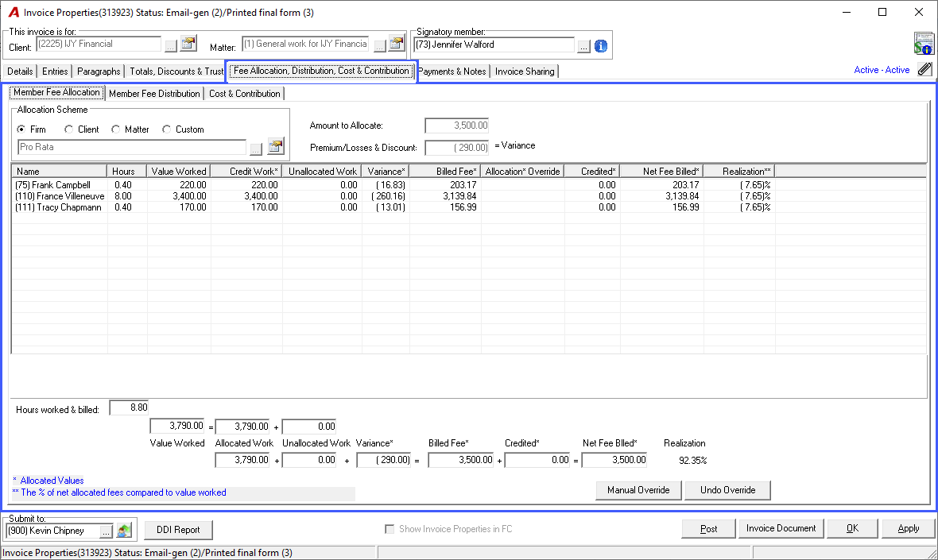Image resolution: width=938 pixels, height=560 pixels.
Task: Apply changes with the Apply button
Action: [x=908, y=529]
